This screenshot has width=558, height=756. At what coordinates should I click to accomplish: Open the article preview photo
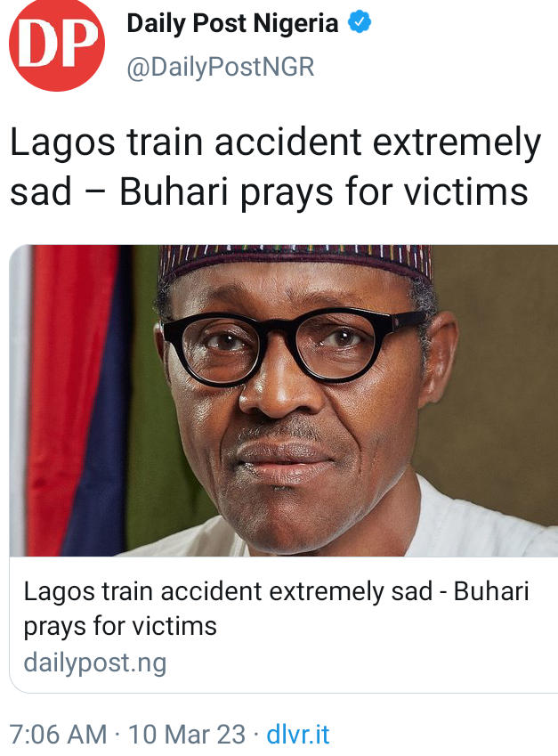tap(283, 400)
